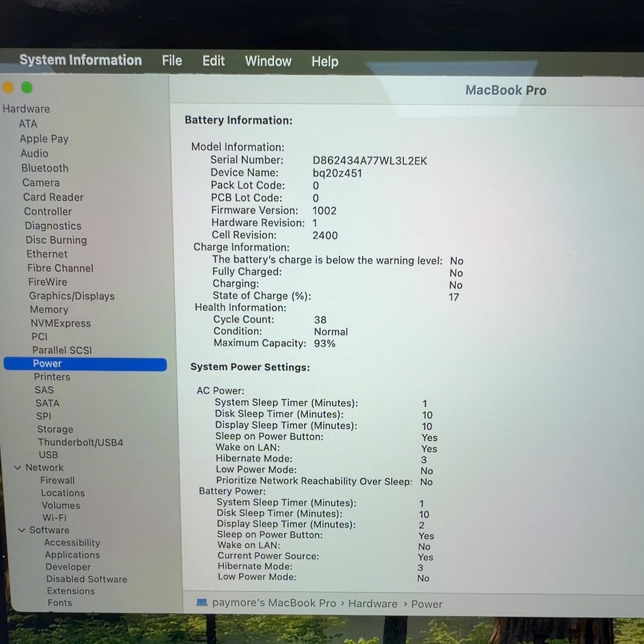Open the Graphics/Displays section
The image size is (644, 644).
pyautogui.click(x=72, y=296)
